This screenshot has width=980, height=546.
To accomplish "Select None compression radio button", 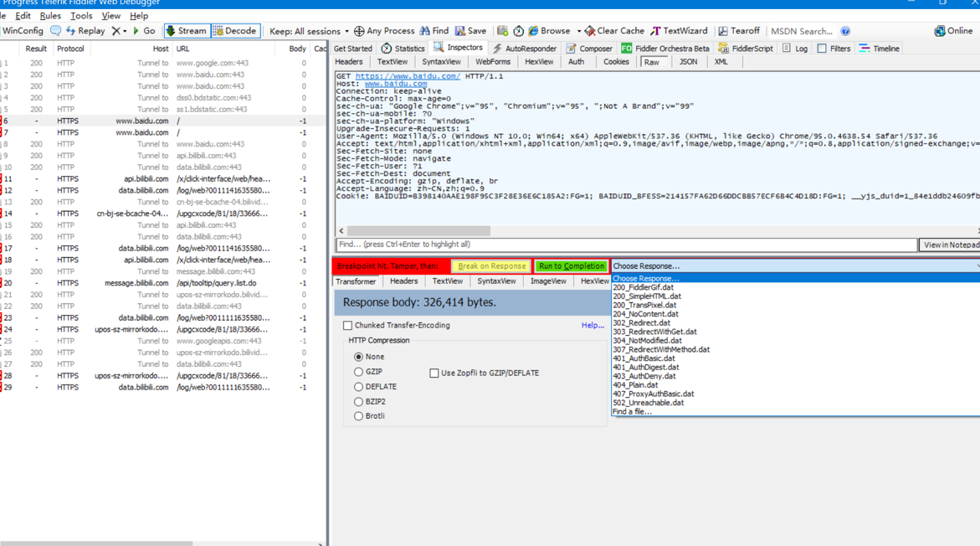I will click(358, 357).
